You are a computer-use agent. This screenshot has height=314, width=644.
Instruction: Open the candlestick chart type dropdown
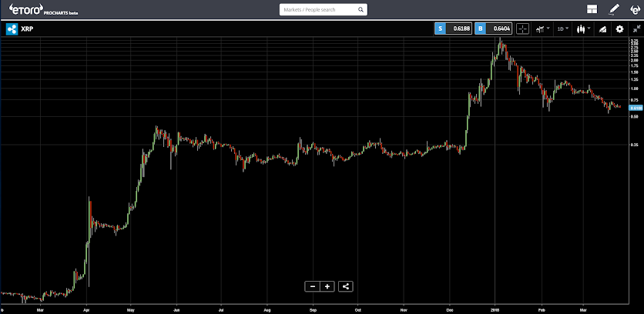tap(584, 28)
